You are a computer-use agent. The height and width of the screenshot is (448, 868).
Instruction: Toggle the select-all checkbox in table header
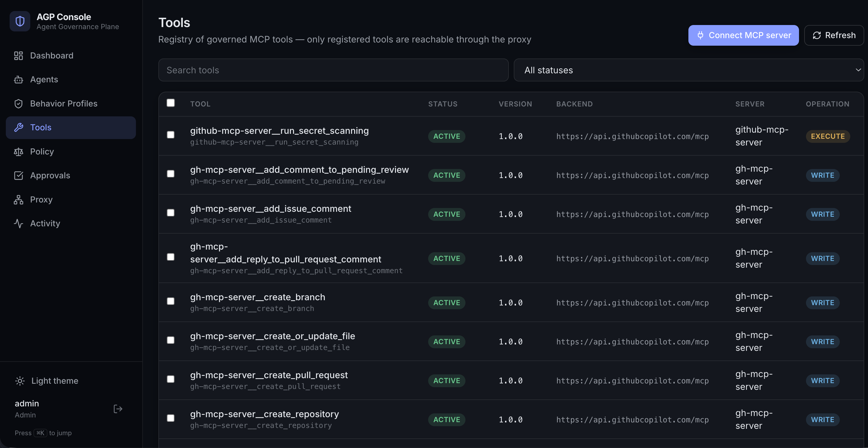[171, 103]
